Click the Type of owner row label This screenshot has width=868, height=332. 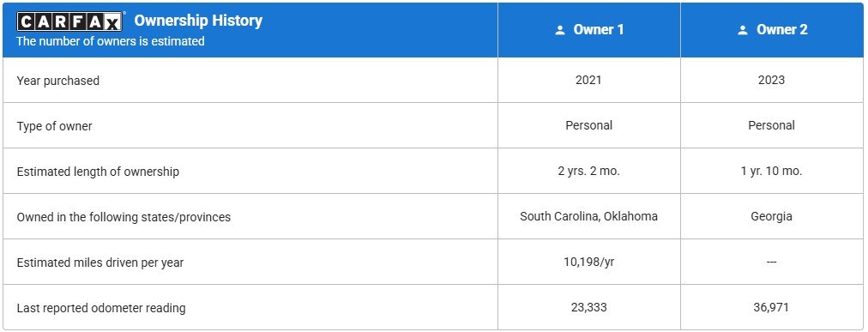(x=54, y=126)
